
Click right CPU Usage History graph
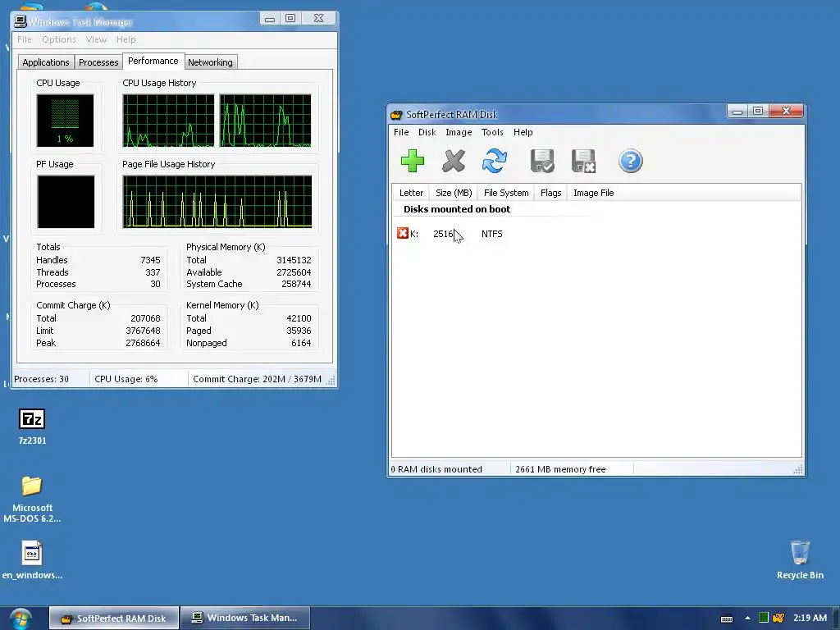(265, 121)
